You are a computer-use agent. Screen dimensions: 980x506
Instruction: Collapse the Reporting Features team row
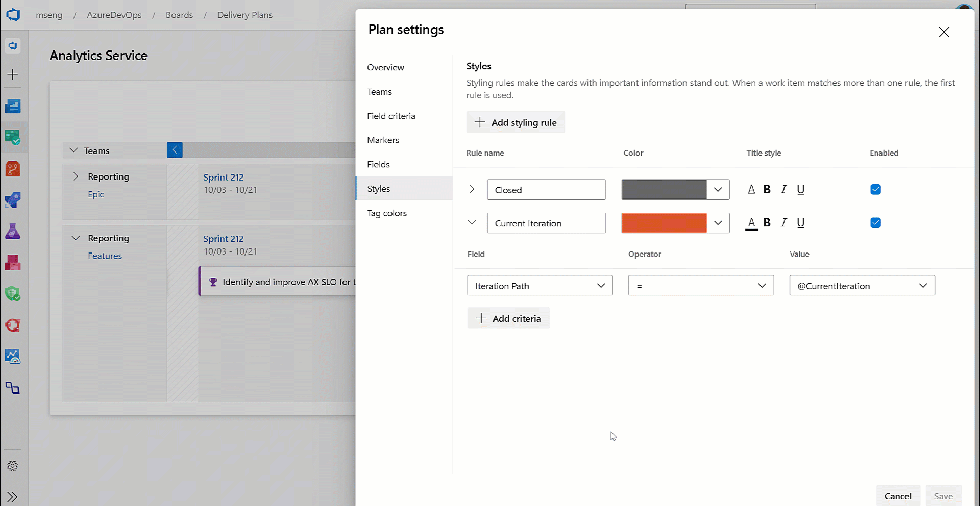click(x=76, y=238)
